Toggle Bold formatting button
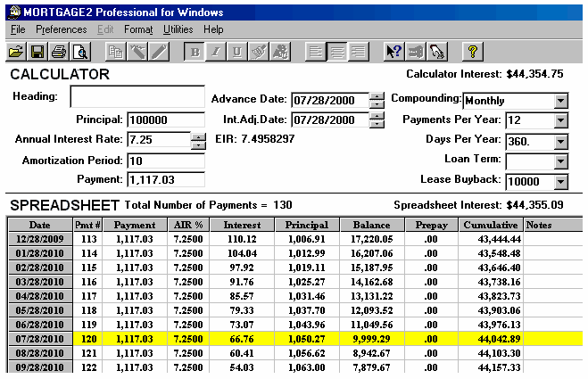The width and height of the screenshot is (588, 379). [195, 52]
